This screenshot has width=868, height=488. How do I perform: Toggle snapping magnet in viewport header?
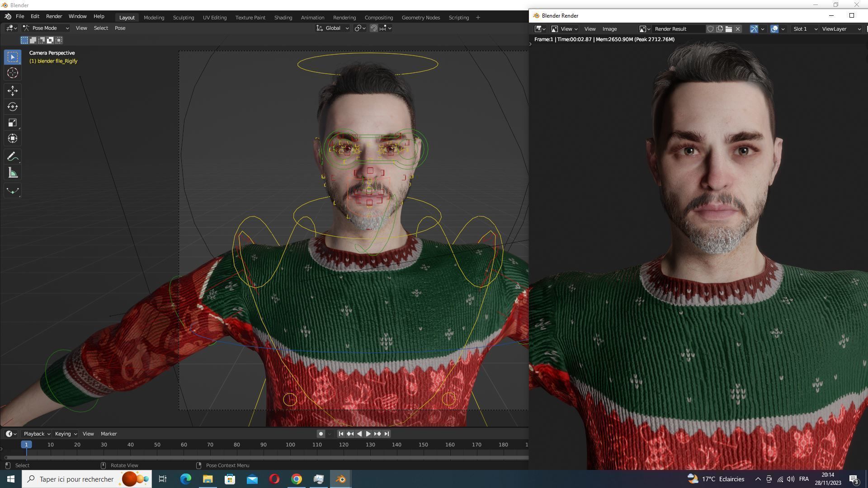(x=374, y=28)
